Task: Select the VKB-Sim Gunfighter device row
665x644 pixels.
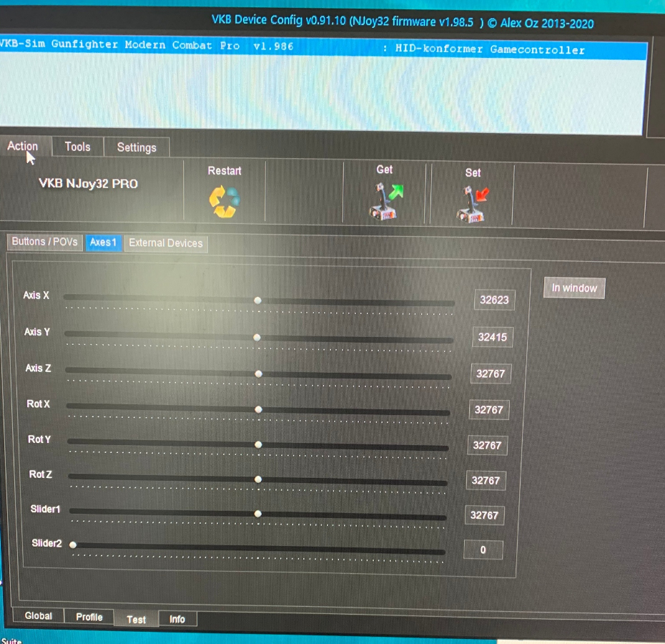Action: point(323,47)
